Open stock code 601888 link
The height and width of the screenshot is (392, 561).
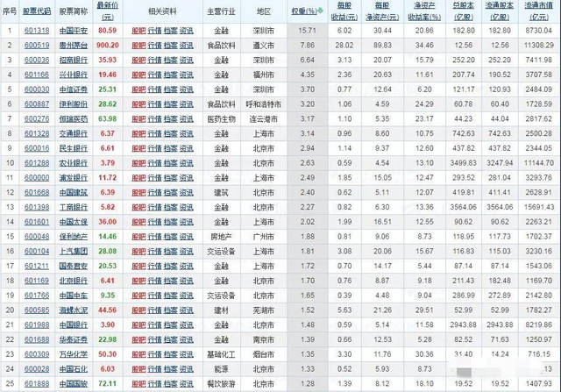point(37,384)
